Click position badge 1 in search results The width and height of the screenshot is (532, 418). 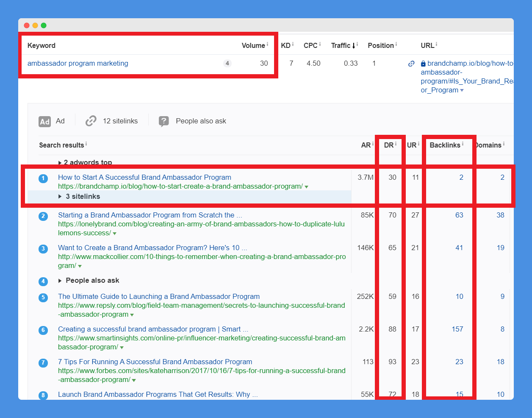click(43, 178)
